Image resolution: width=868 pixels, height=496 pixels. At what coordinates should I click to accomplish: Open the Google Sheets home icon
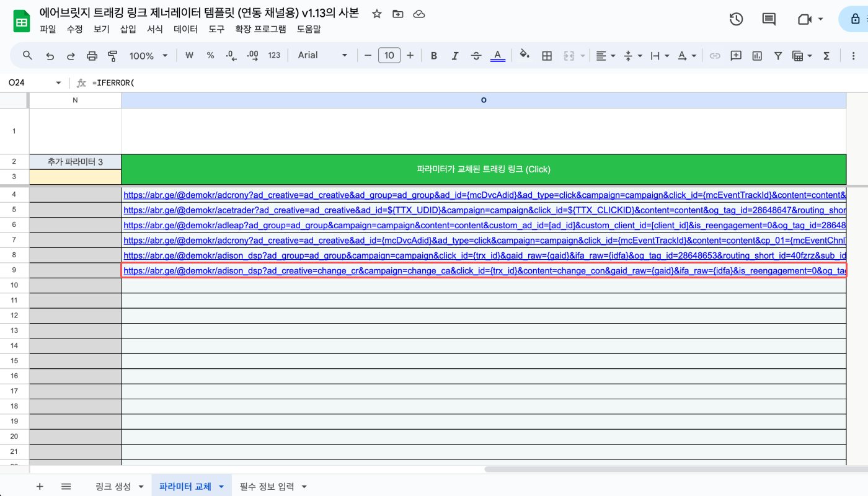[x=22, y=21]
